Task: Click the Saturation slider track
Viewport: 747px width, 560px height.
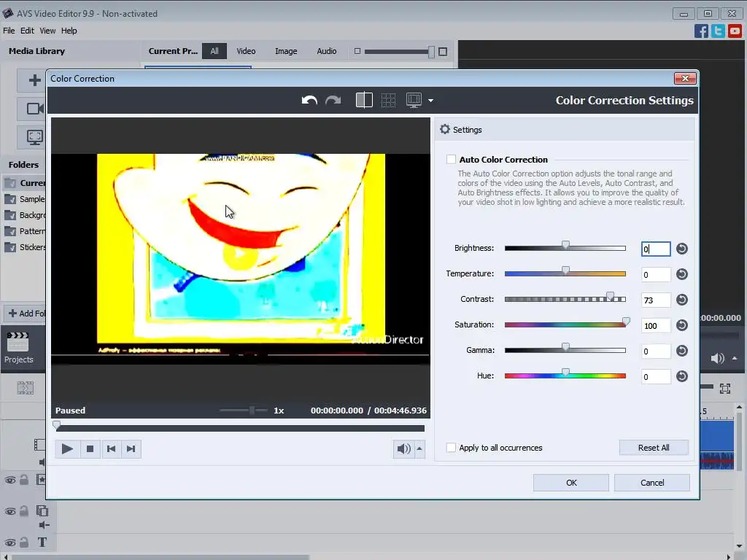Action: [x=565, y=324]
